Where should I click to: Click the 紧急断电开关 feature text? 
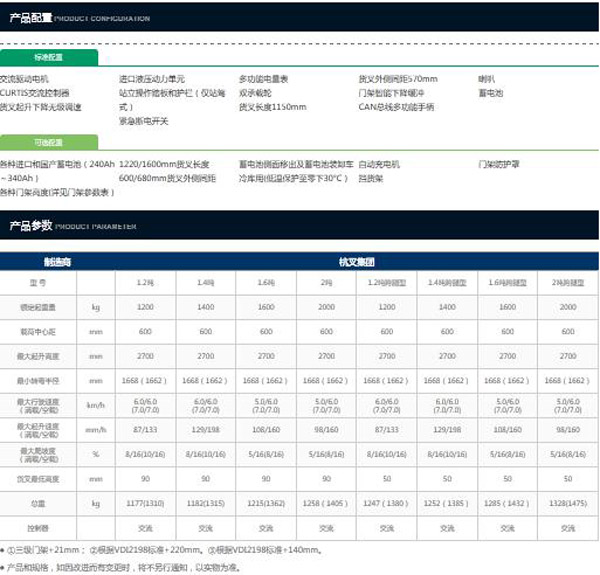(x=147, y=120)
